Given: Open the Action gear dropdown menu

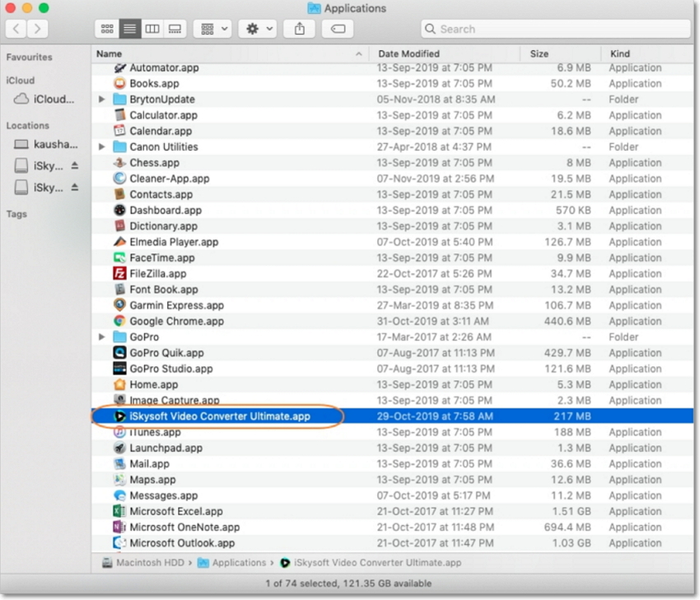Looking at the screenshot, I should point(257,29).
